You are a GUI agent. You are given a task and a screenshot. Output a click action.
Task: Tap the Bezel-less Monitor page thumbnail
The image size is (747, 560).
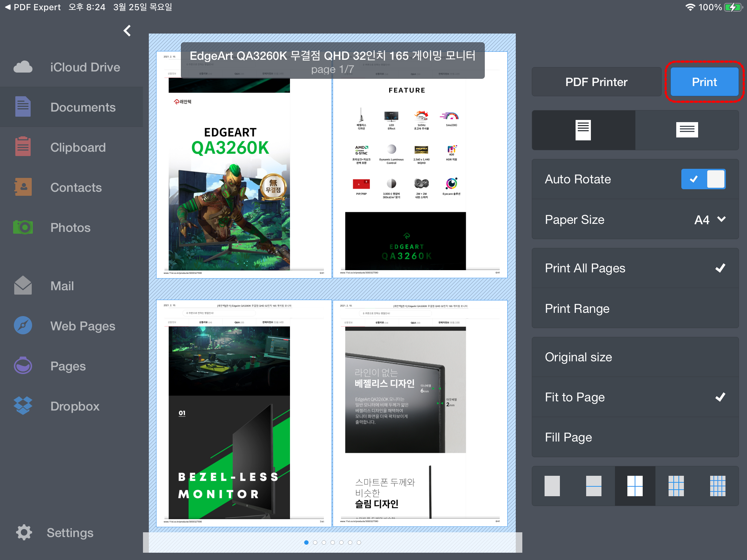(x=244, y=413)
